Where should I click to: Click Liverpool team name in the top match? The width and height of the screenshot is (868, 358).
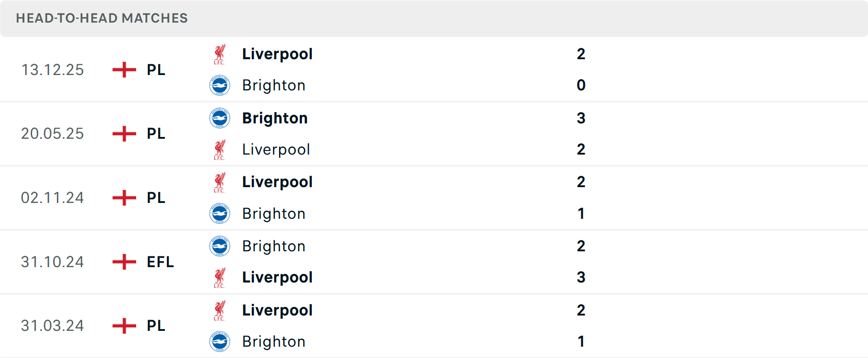(x=277, y=54)
